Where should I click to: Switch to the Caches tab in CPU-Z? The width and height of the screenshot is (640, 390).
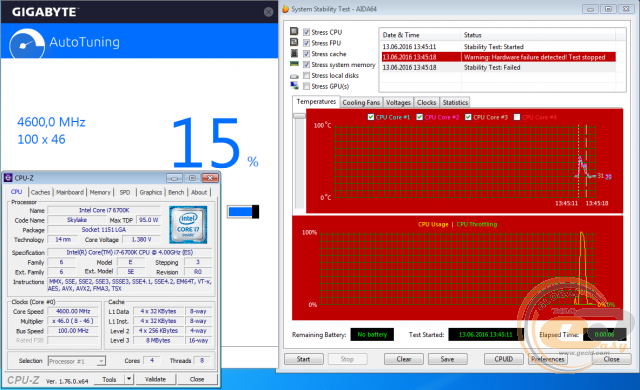point(40,192)
